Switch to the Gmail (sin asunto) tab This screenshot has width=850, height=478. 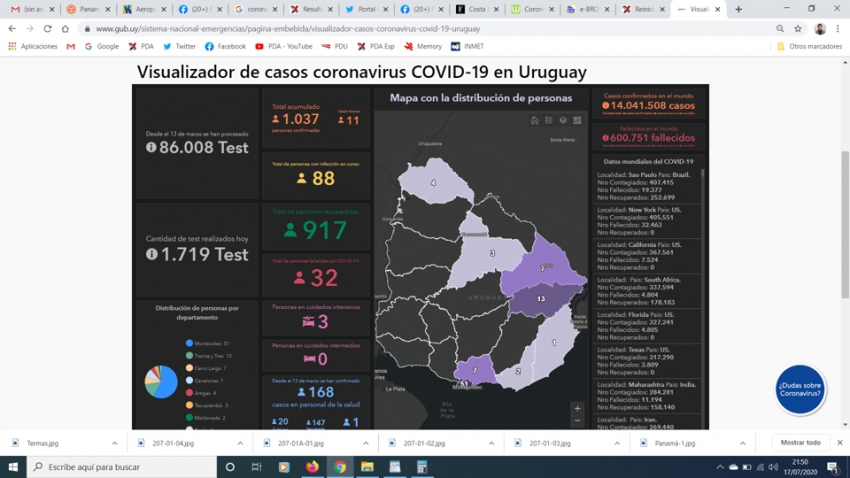[33, 9]
